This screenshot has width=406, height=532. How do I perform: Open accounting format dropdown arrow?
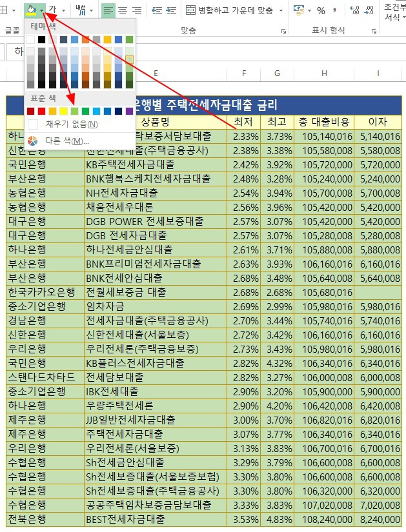[310, 11]
